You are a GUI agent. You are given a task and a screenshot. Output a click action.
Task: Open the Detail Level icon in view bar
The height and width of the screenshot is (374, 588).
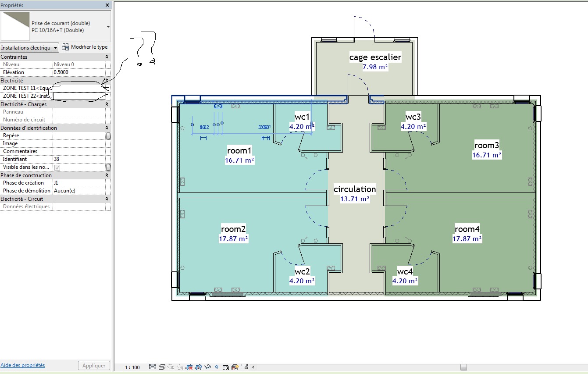point(153,367)
